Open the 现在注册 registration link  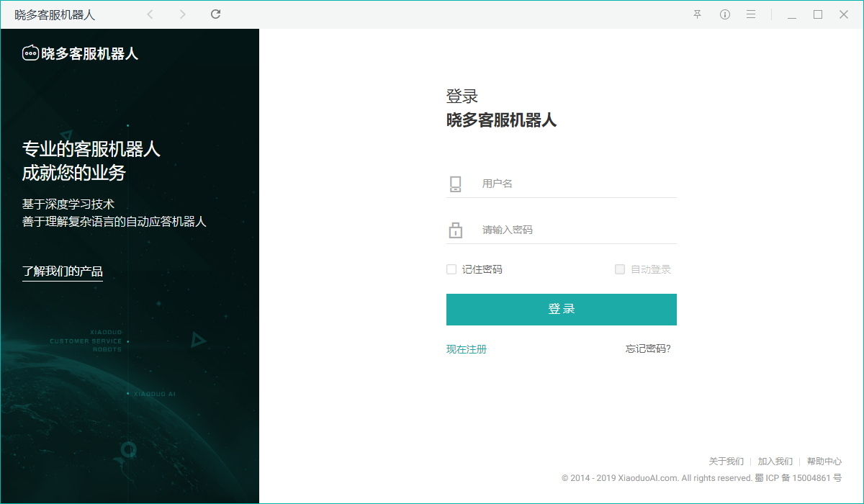465,348
